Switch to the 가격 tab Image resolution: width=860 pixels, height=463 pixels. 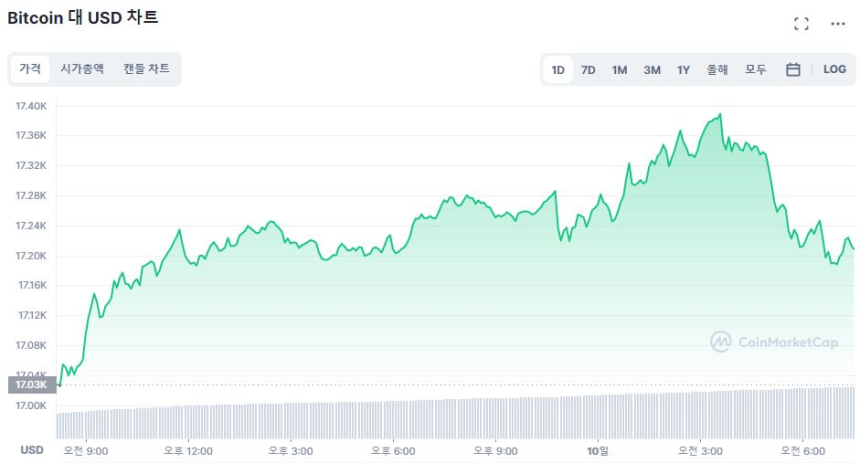30,69
